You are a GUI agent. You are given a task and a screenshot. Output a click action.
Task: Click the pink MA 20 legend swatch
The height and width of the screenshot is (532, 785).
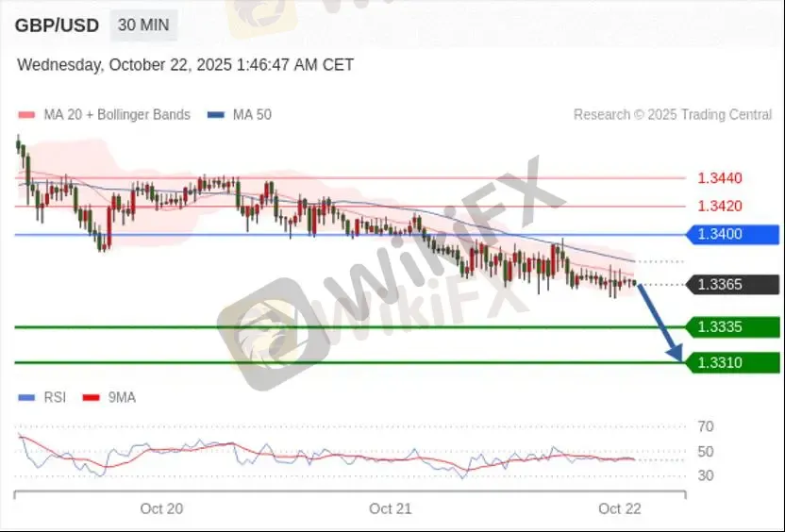click(26, 115)
